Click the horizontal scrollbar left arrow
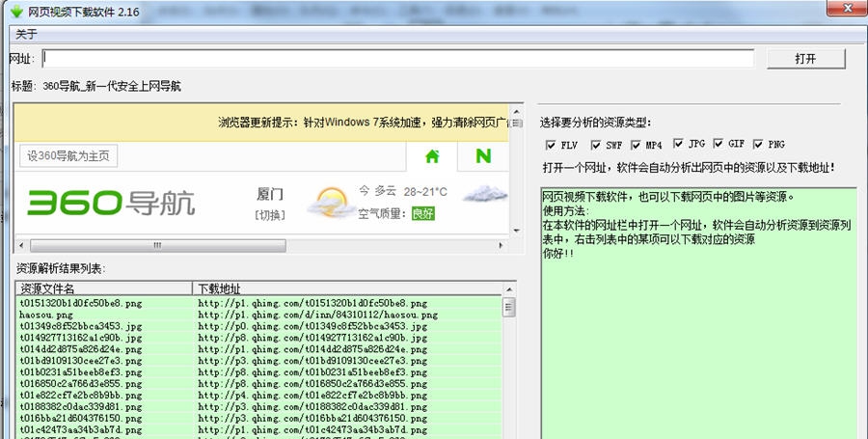The width and height of the screenshot is (868, 439). pyautogui.click(x=21, y=245)
